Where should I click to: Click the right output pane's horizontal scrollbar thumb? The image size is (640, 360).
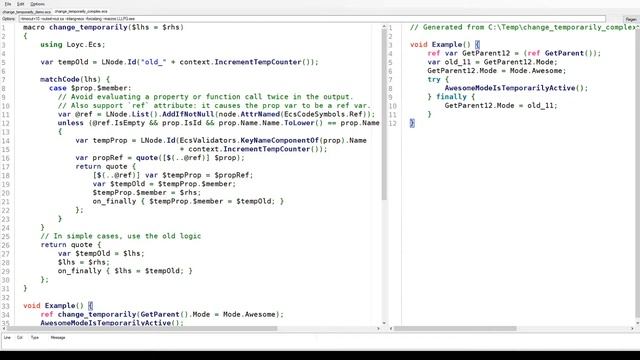tap(455, 328)
